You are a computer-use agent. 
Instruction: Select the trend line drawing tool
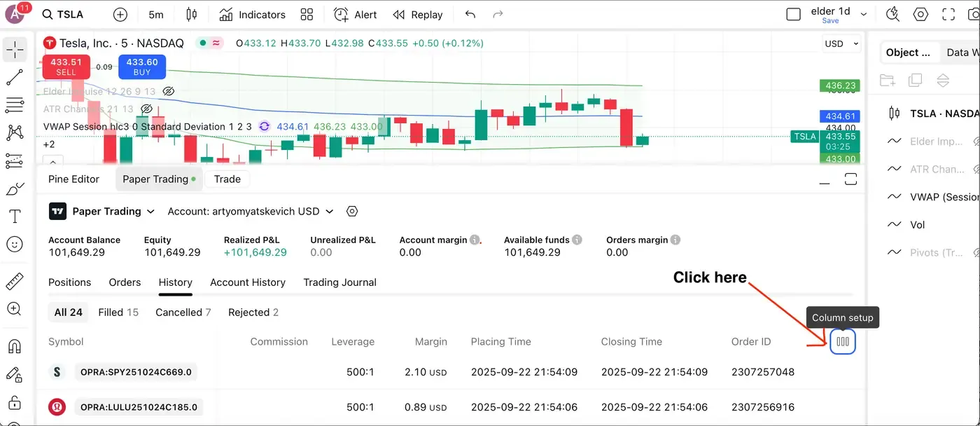click(x=14, y=78)
